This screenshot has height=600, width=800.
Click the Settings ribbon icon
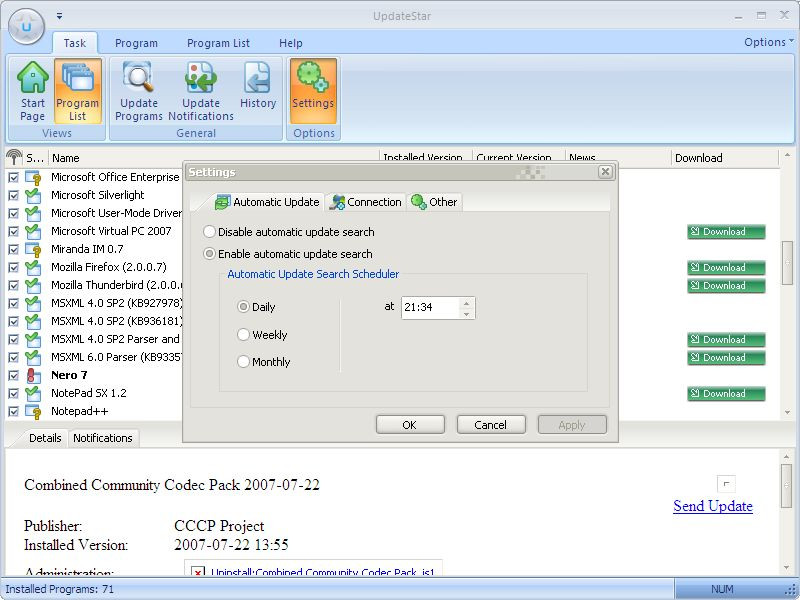click(x=313, y=91)
